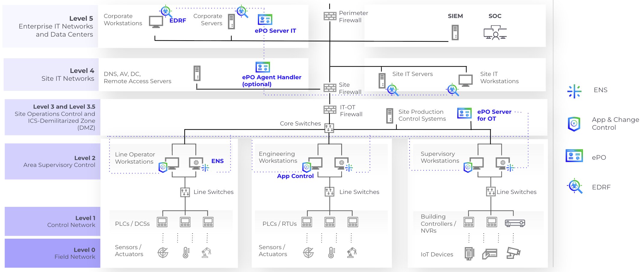Select the ePO Server IT icon
Screen dimensions: 644x272
click(x=265, y=20)
